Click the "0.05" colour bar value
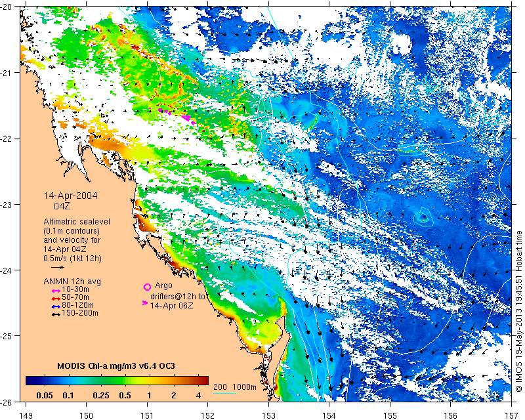Image resolution: width=525 pixels, height=420 pixels. tap(45, 396)
